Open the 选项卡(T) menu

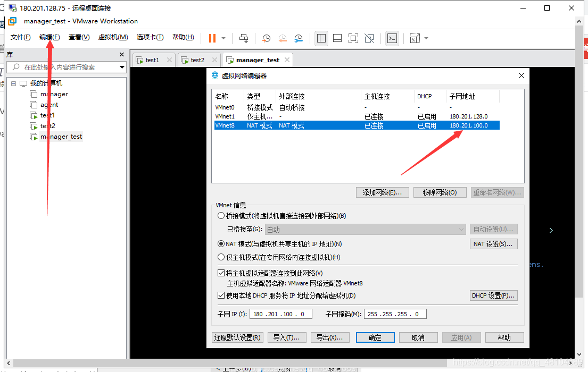[150, 37]
